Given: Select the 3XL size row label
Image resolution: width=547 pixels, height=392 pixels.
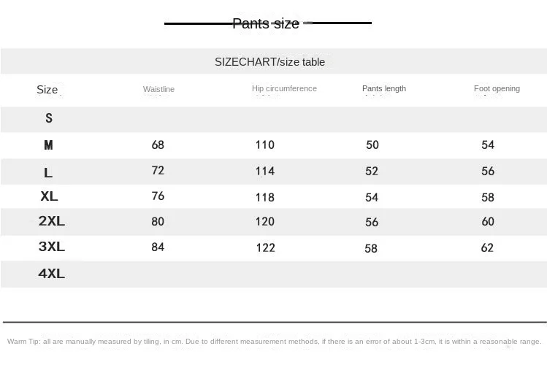Looking at the screenshot, I should (x=52, y=247).
